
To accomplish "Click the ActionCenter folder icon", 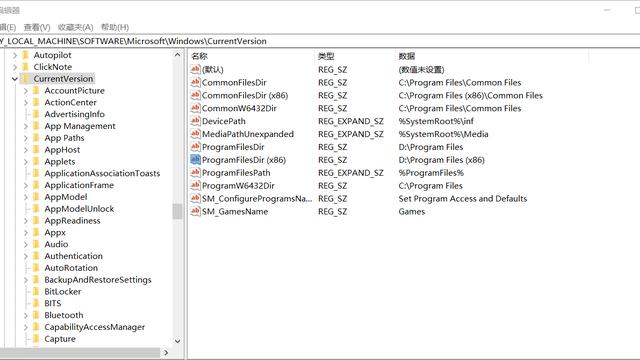I will pyautogui.click(x=36, y=102).
